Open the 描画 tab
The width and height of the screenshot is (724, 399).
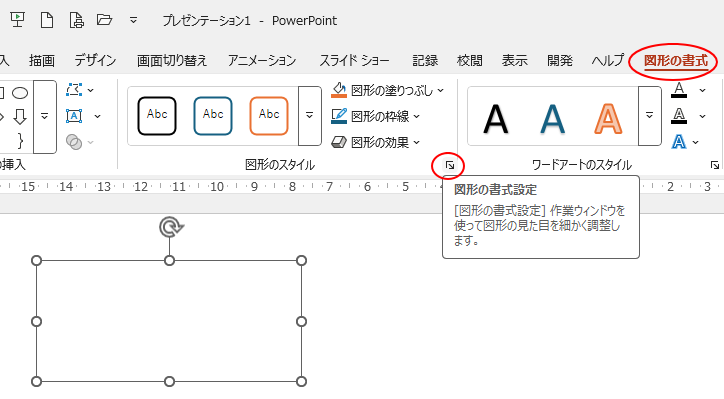[x=42, y=60]
